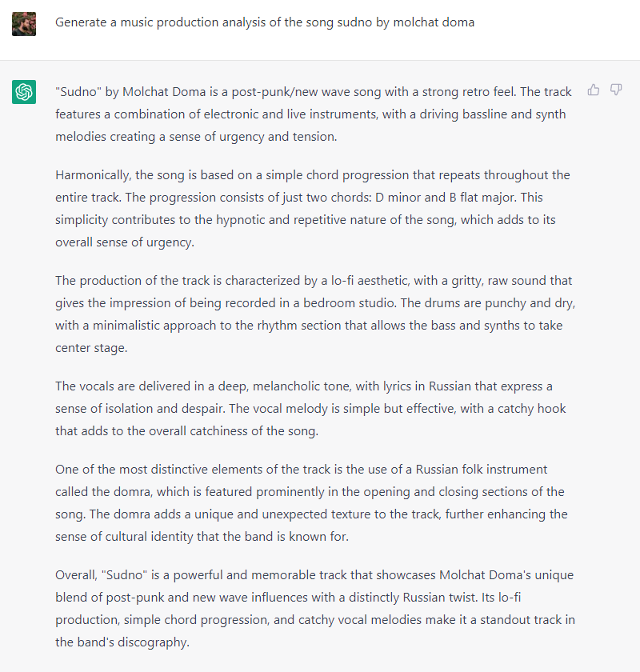Click the thumbs down feedback icon
The height and width of the screenshot is (672, 640).
[616, 90]
